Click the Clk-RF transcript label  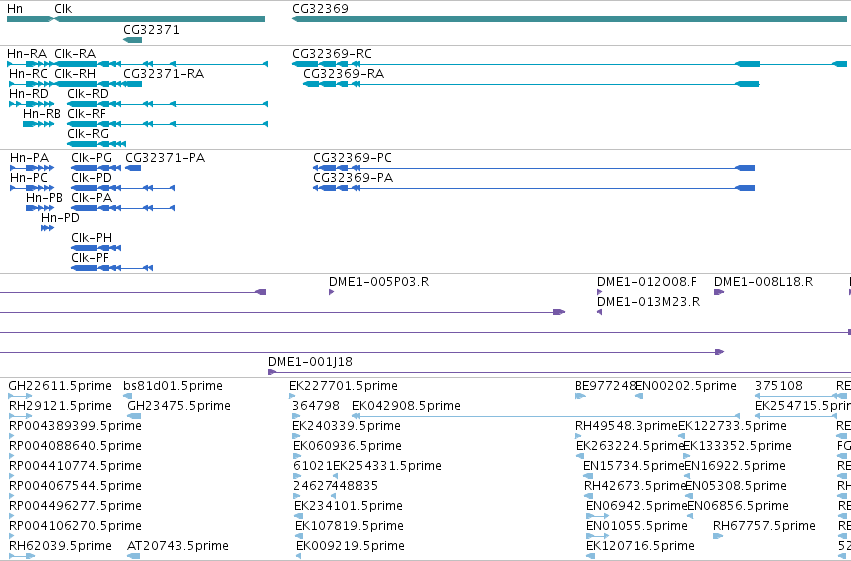coord(86,114)
